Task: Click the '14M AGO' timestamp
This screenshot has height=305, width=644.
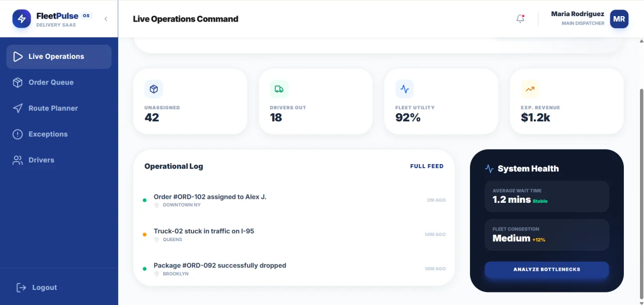Action: 435,235
